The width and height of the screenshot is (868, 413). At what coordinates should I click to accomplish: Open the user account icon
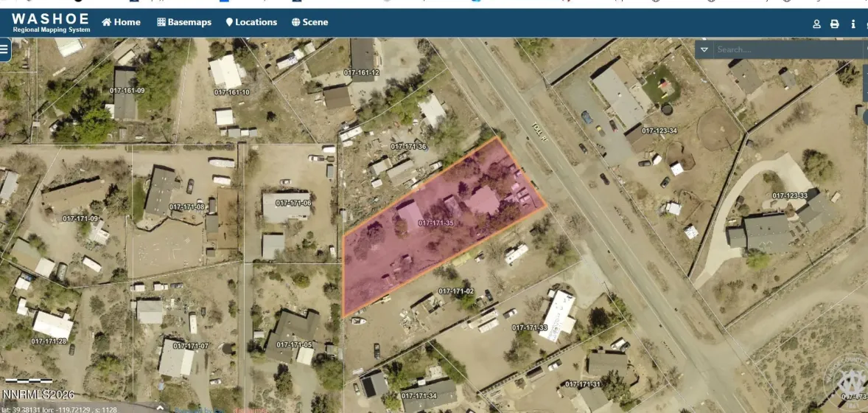[816, 24]
